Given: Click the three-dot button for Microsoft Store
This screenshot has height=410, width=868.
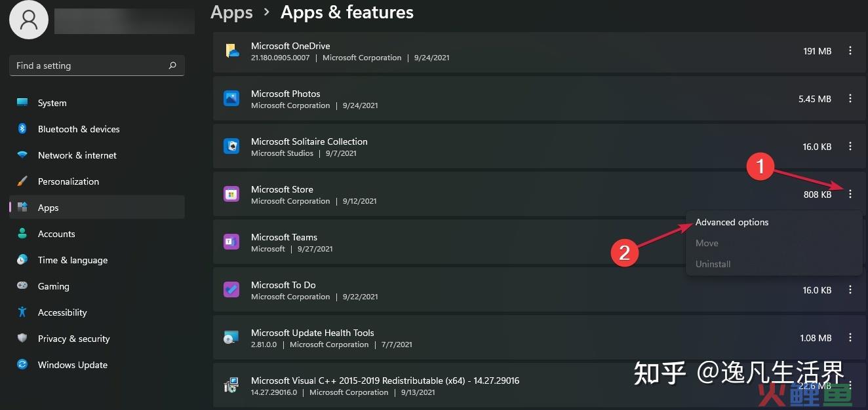Looking at the screenshot, I should click(x=850, y=194).
